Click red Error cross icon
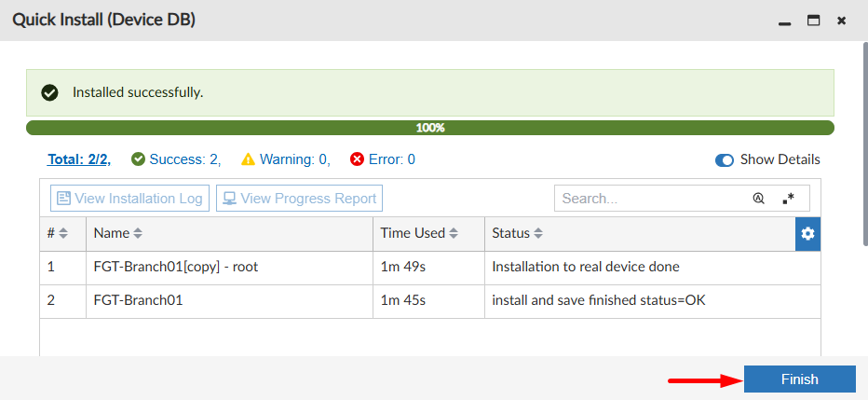This screenshot has height=400, width=868. (x=357, y=159)
